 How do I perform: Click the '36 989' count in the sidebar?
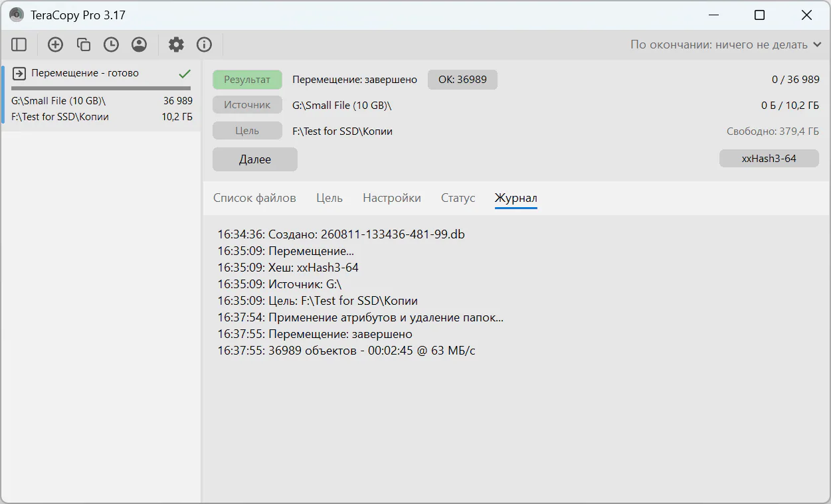pos(178,101)
